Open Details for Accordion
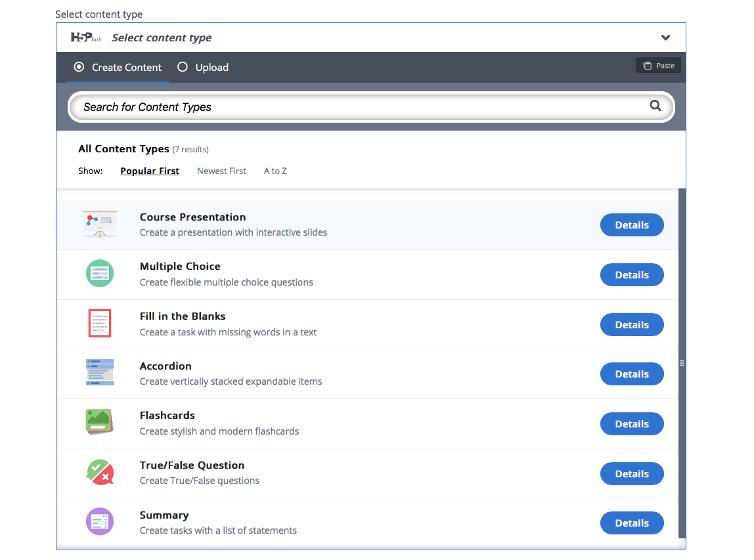 [632, 374]
